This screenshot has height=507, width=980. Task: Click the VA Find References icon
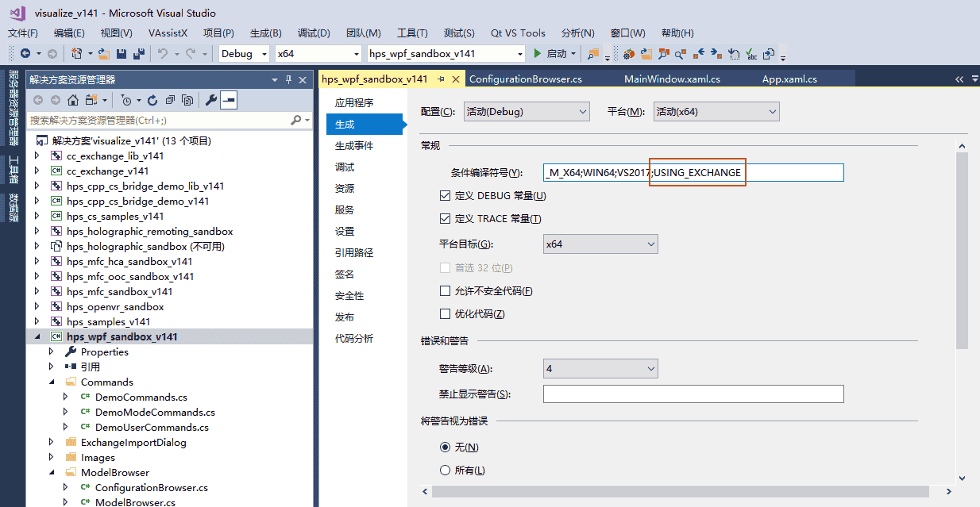pos(681,54)
